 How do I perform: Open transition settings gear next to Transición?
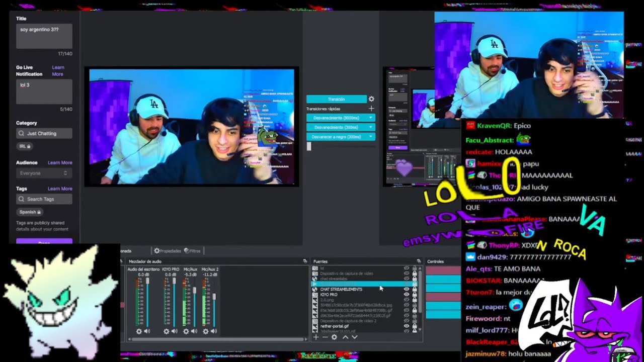tap(371, 99)
